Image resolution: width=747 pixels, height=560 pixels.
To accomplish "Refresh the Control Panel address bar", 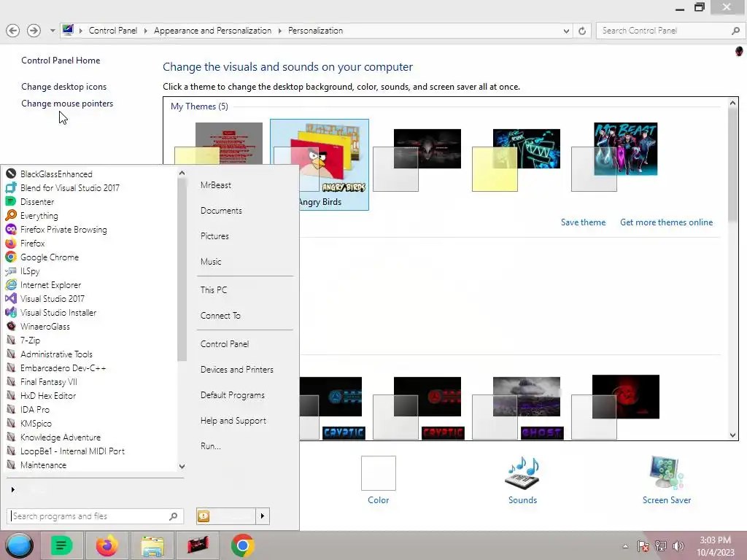I will (582, 31).
